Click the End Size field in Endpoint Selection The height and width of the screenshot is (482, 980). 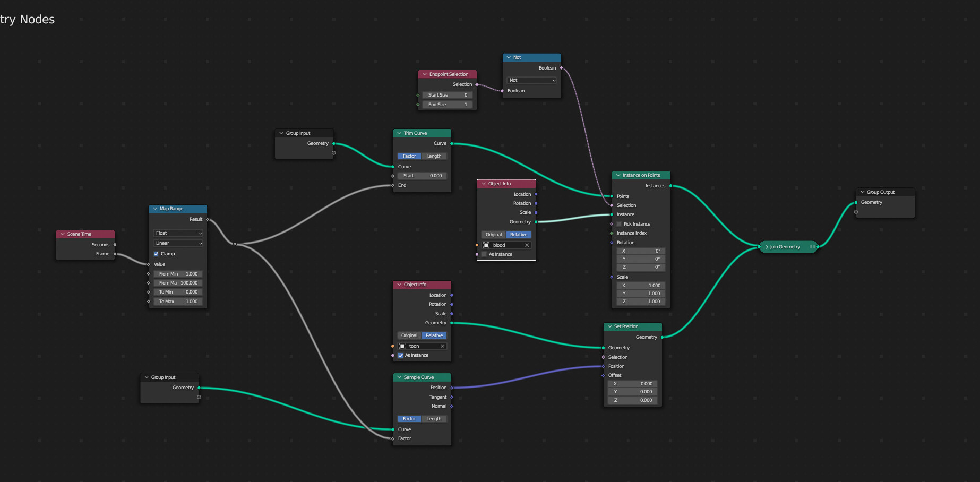tap(448, 105)
